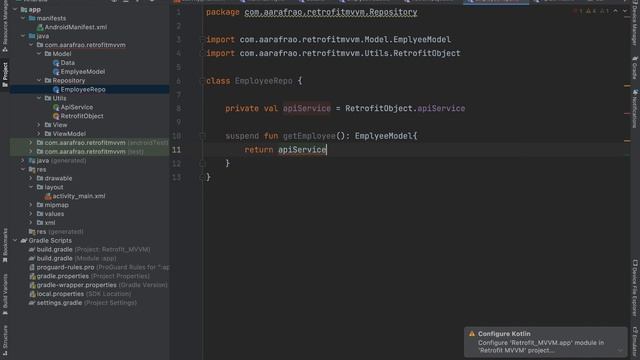Collapse the manifests folder

tap(23, 18)
